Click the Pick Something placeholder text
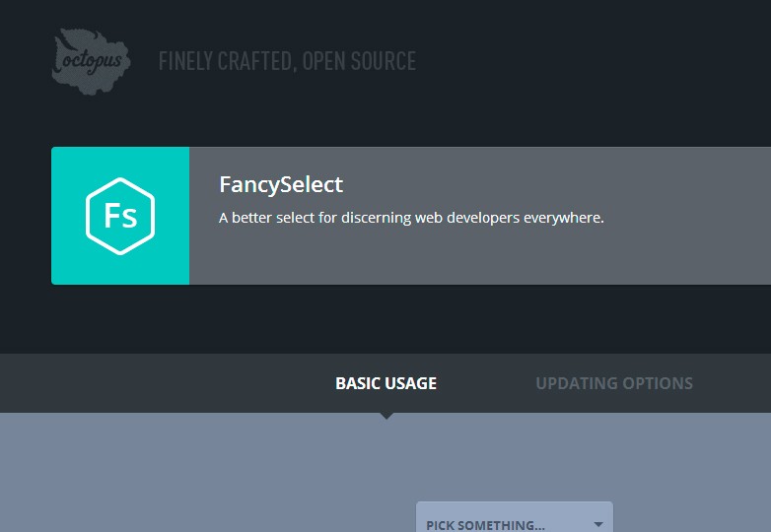The height and width of the screenshot is (532, 771). 485,525
